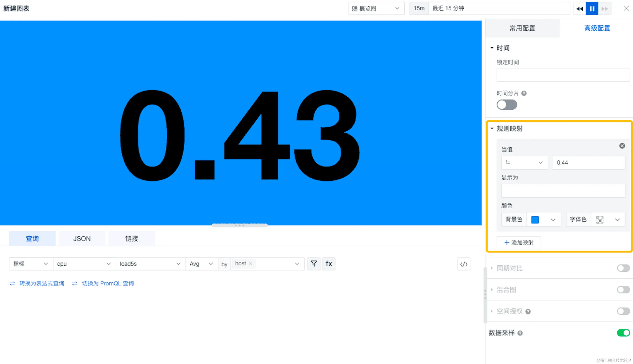Open the blue 背景色 color swatch
Viewport: 633px width, 364px height.
click(x=535, y=219)
